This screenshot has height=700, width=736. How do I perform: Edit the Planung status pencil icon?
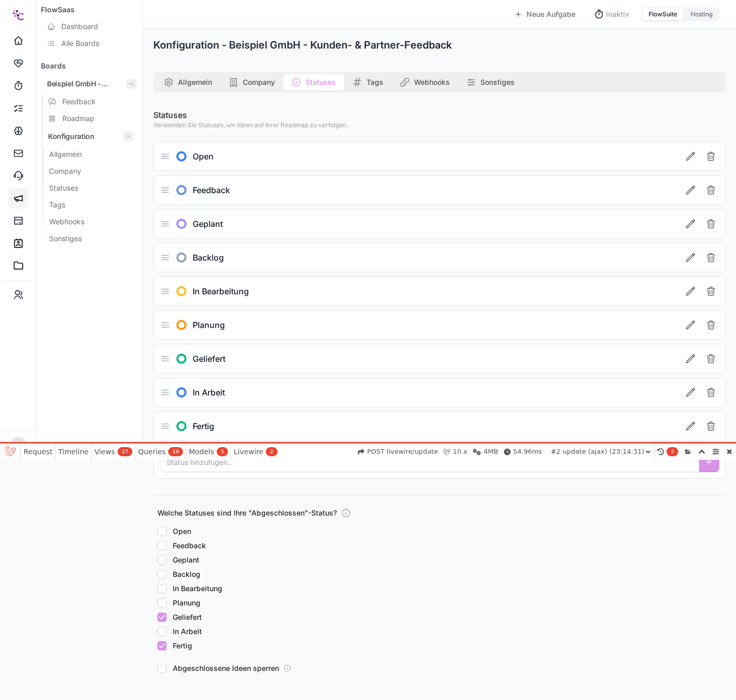691,325
